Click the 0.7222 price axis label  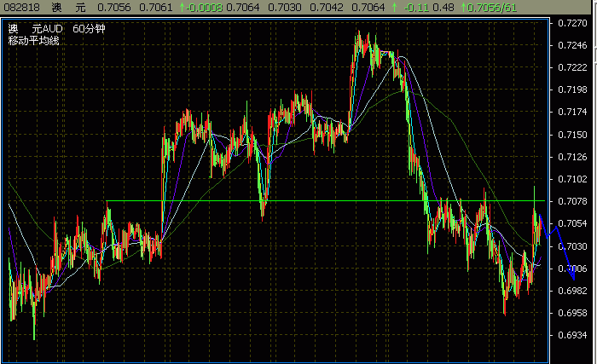click(572, 67)
